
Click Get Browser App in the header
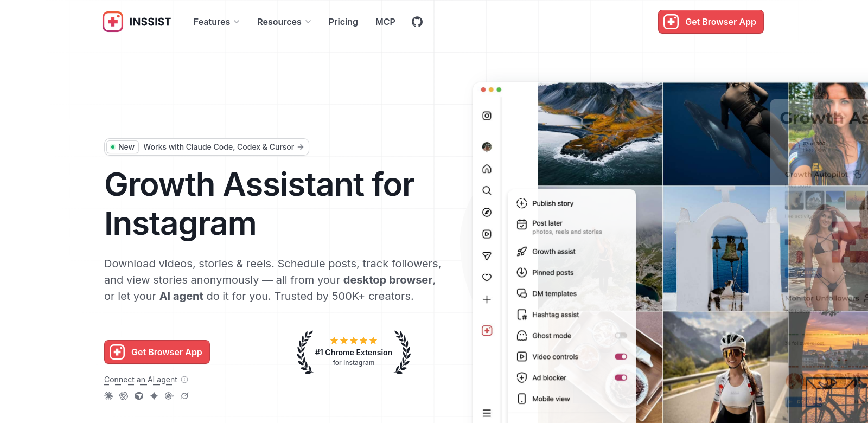(711, 22)
